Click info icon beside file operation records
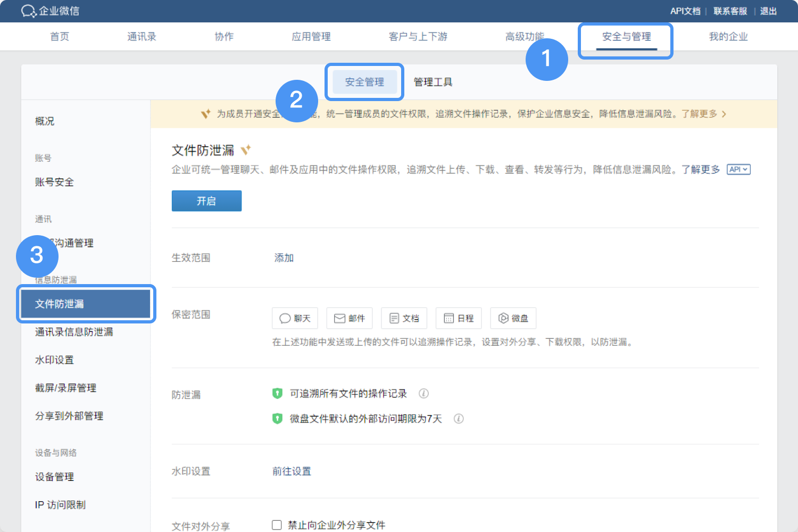The height and width of the screenshot is (532, 798). [x=423, y=394]
